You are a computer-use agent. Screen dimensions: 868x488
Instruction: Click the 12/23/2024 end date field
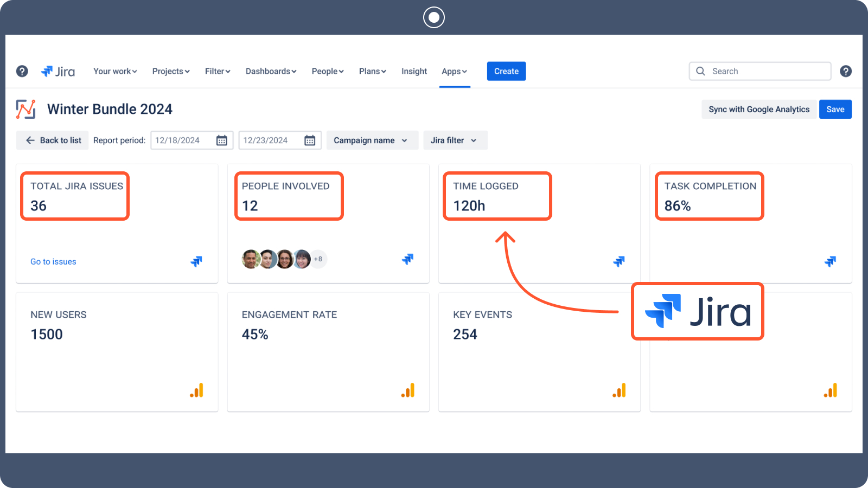click(x=279, y=140)
